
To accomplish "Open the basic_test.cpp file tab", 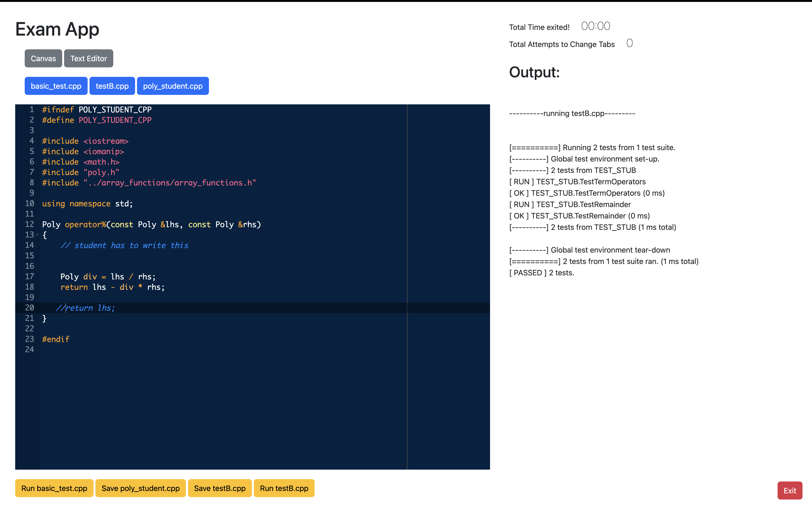I will [56, 86].
